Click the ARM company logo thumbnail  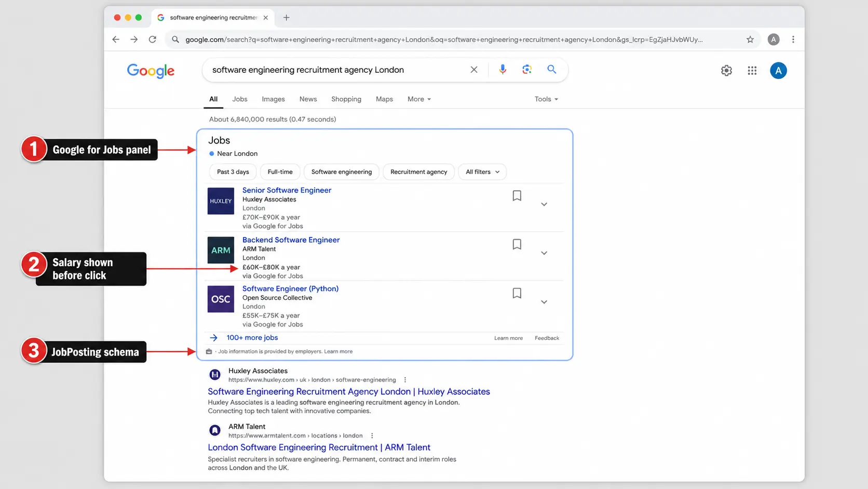(221, 250)
